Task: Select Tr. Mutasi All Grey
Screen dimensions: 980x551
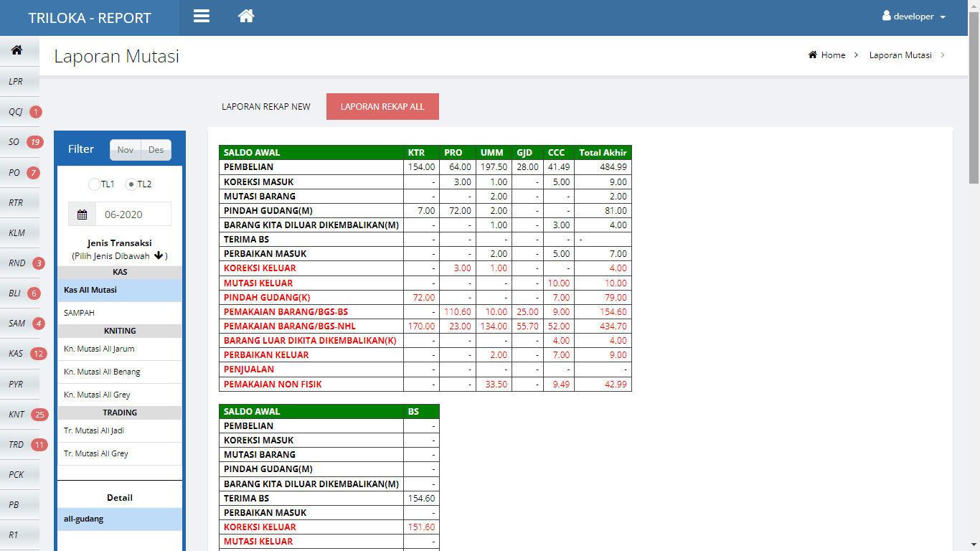Action: click(120, 453)
